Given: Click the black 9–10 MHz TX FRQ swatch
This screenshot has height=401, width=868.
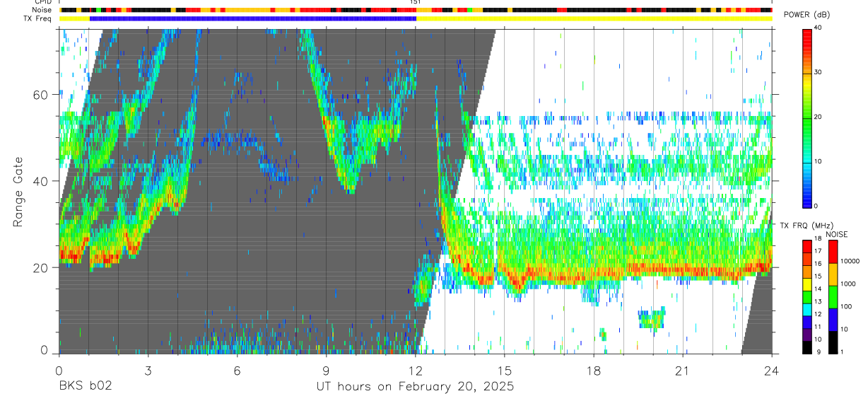Looking at the screenshot, I should (x=808, y=347).
